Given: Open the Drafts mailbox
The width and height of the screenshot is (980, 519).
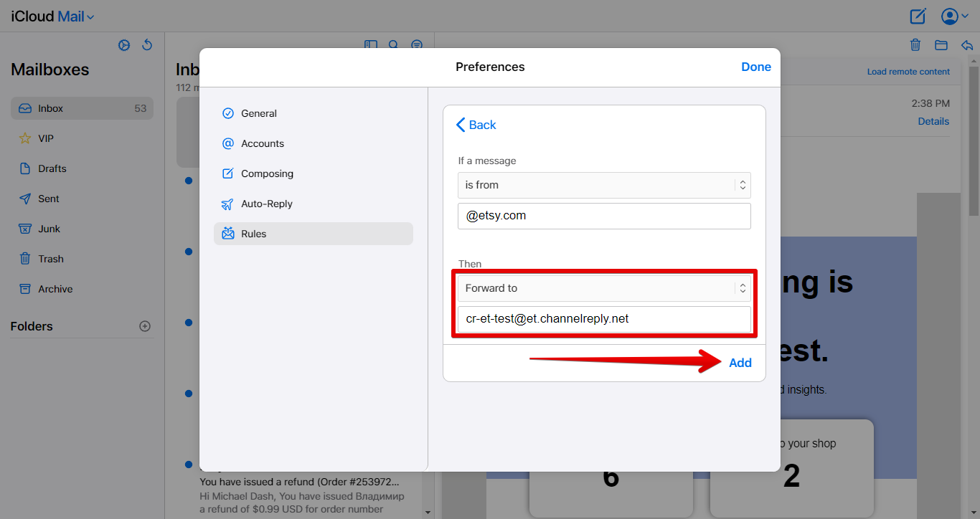Looking at the screenshot, I should coord(82,168).
